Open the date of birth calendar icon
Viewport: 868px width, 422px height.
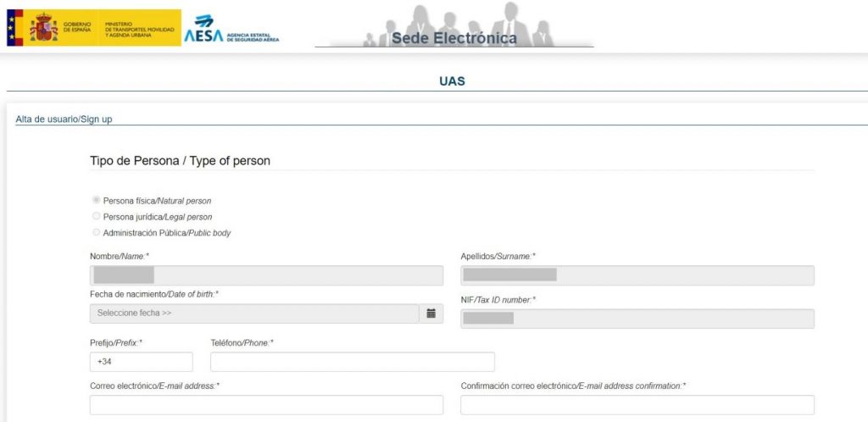tap(431, 314)
